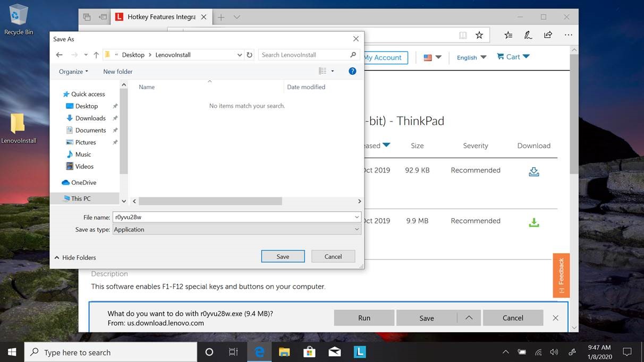Open Edge reading view icon

[463, 35]
